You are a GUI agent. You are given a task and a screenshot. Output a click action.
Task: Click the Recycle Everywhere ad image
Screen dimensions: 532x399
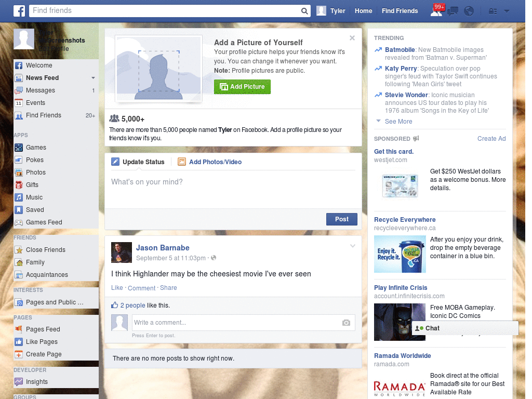400,254
